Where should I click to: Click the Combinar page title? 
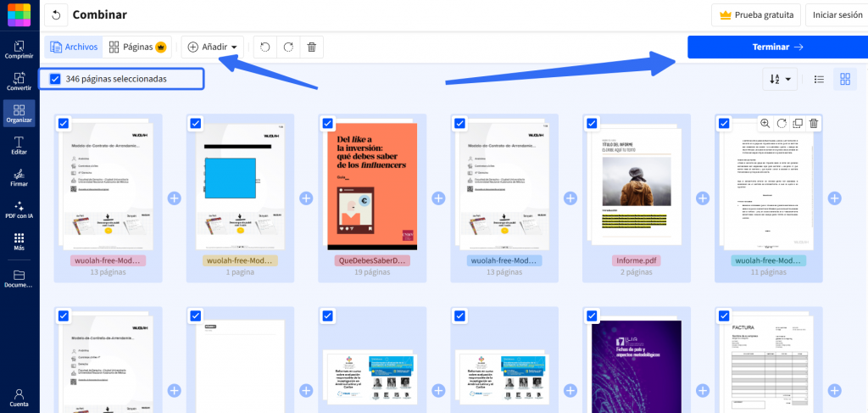pos(100,15)
